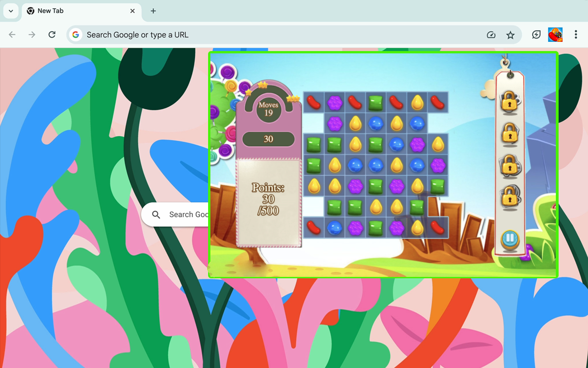Select the purple candy in the fourth row
Image resolution: width=588 pixels, height=368 pixels.
(x=438, y=165)
